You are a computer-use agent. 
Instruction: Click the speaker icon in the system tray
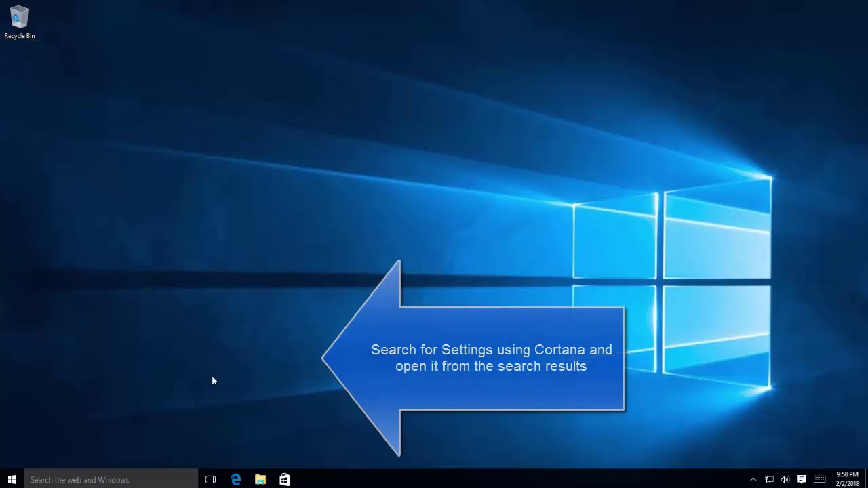[785, 479]
